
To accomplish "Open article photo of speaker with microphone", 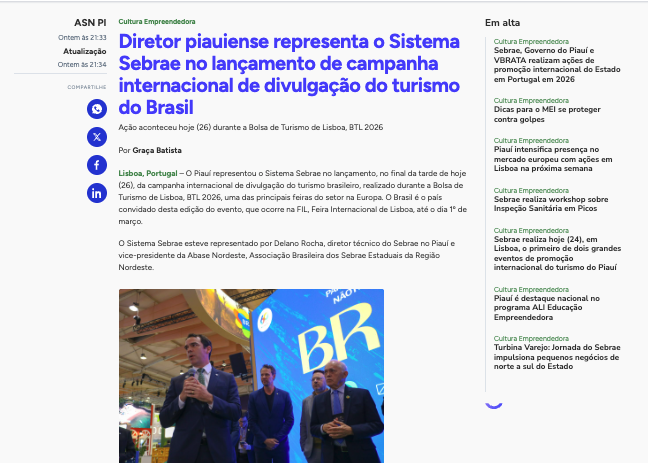I will tap(251, 376).
